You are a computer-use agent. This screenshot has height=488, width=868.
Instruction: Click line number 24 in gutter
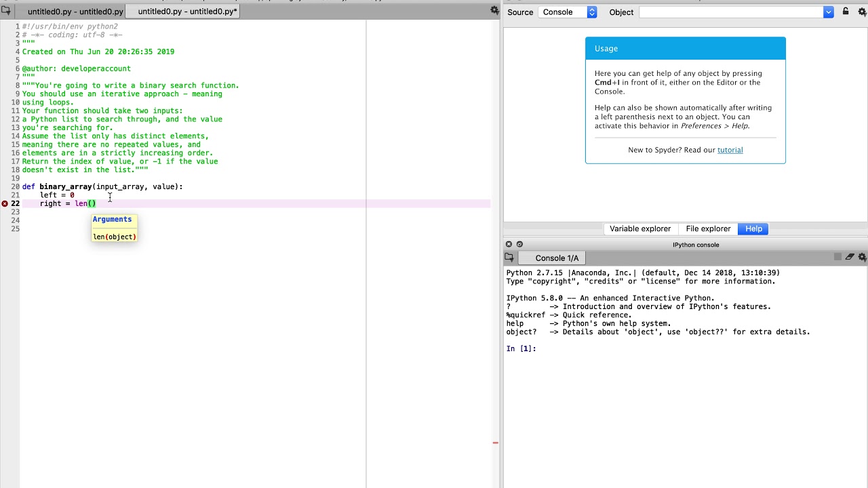click(15, 220)
